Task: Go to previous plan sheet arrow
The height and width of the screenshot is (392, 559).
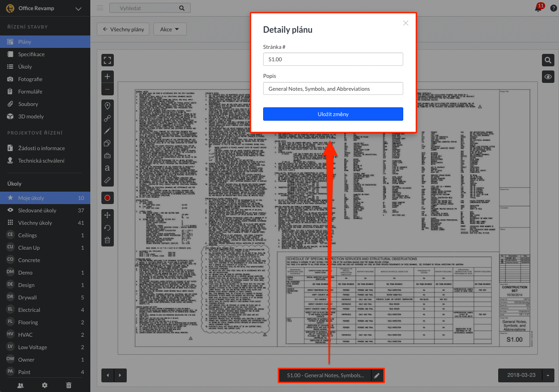Action: tap(108, 375)
